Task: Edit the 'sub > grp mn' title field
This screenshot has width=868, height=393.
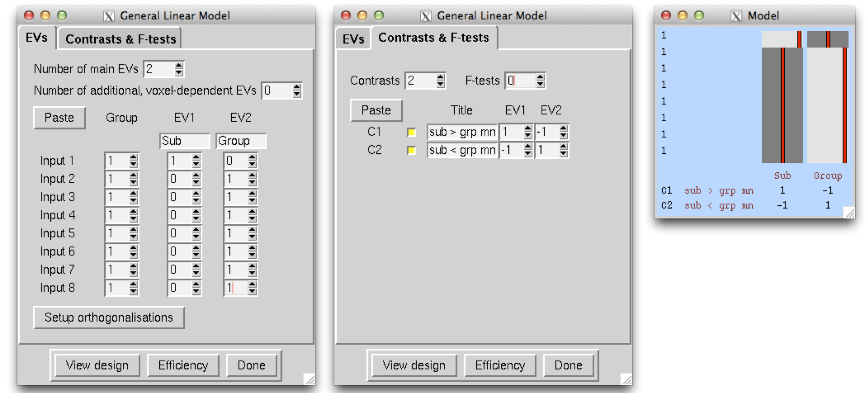Action: point(462,132)
